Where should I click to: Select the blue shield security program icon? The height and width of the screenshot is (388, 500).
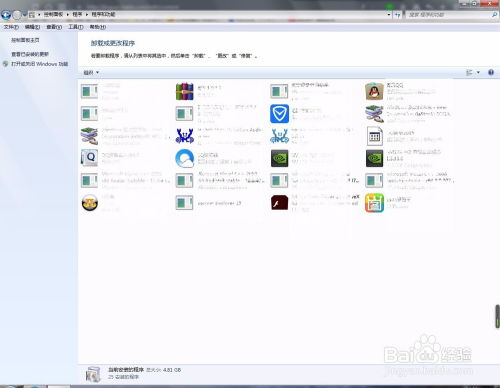pos(279,114)
